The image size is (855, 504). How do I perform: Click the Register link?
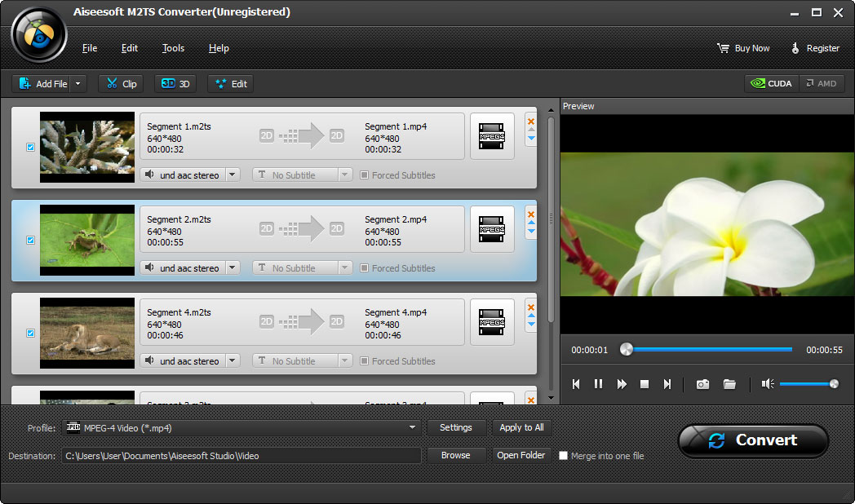[815, 48]
